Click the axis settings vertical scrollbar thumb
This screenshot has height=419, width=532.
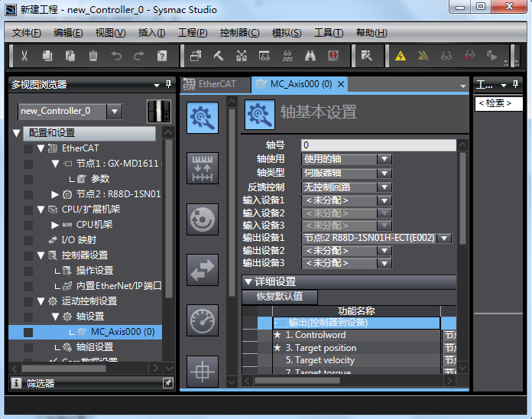[462, 198]
